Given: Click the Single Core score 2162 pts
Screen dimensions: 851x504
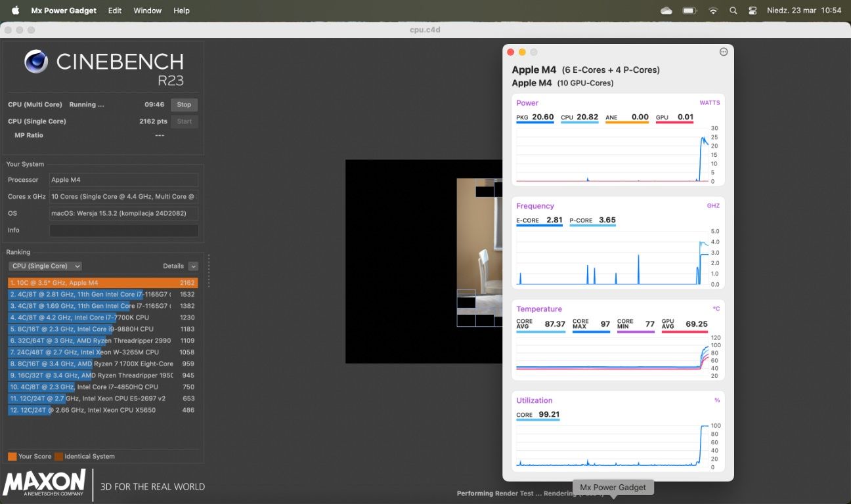Looking at the screenshot, I should point(152,121).
